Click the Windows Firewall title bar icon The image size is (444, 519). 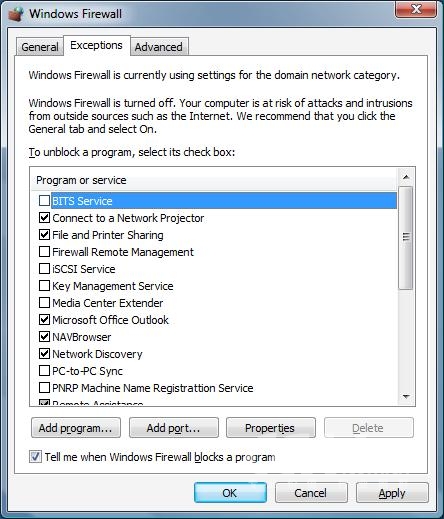tap(16, 14)
